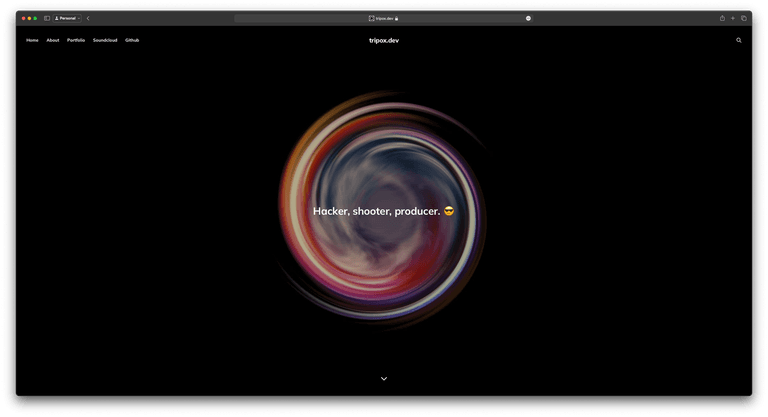The width and height of the screenshot is (768, 417).
Task: Click the scroll-down chevron at page bottom
Action: pyautogui.click(x=384, y=378)
